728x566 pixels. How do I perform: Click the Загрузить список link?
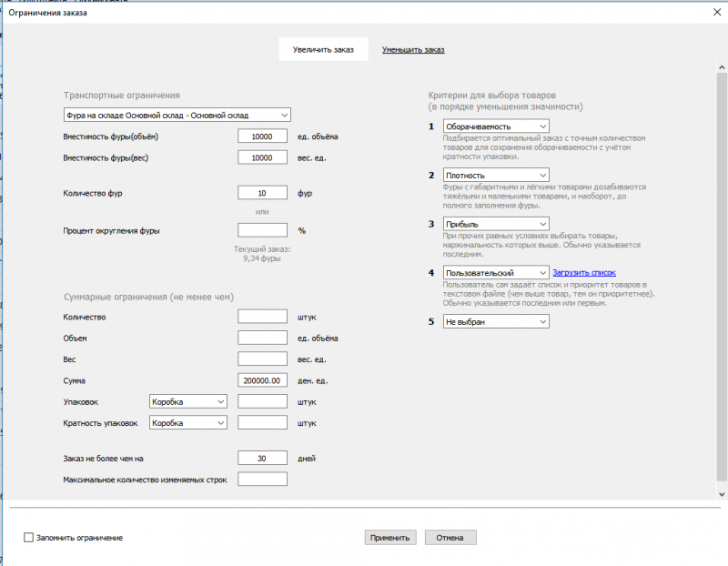[584, 272]
